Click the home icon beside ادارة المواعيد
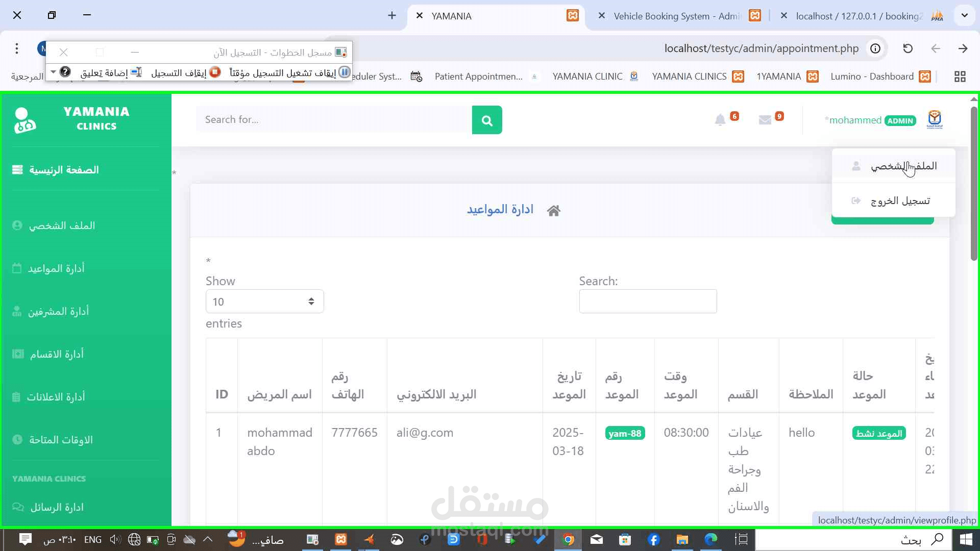The height and width of the screenshot is (551, 980). click(554, 211)
